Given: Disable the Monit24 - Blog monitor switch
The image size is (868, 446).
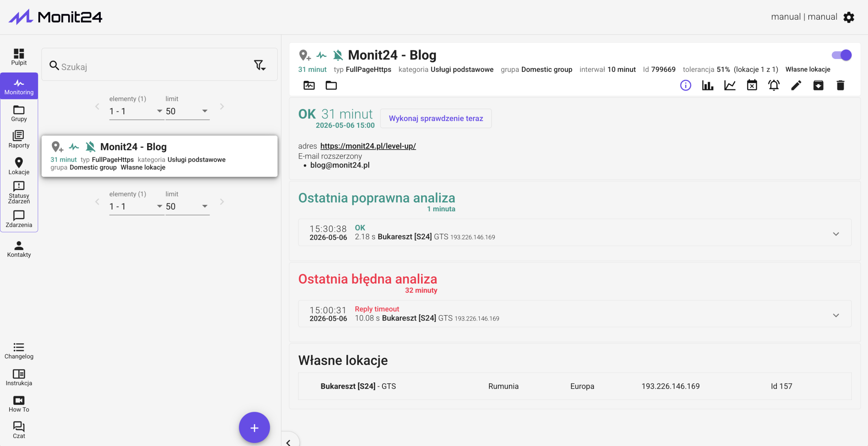Looking at the screenshot, I should (x=842, y=55).
